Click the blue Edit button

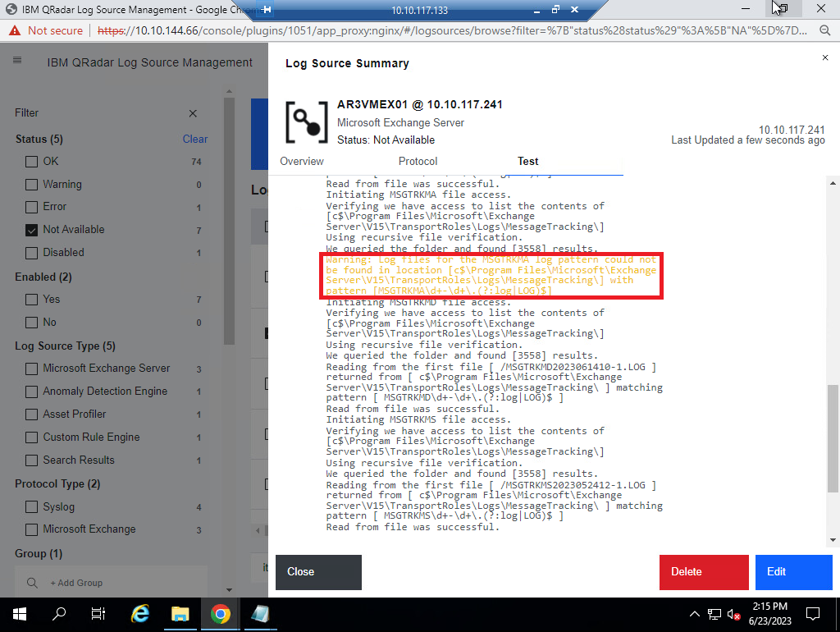794,572
